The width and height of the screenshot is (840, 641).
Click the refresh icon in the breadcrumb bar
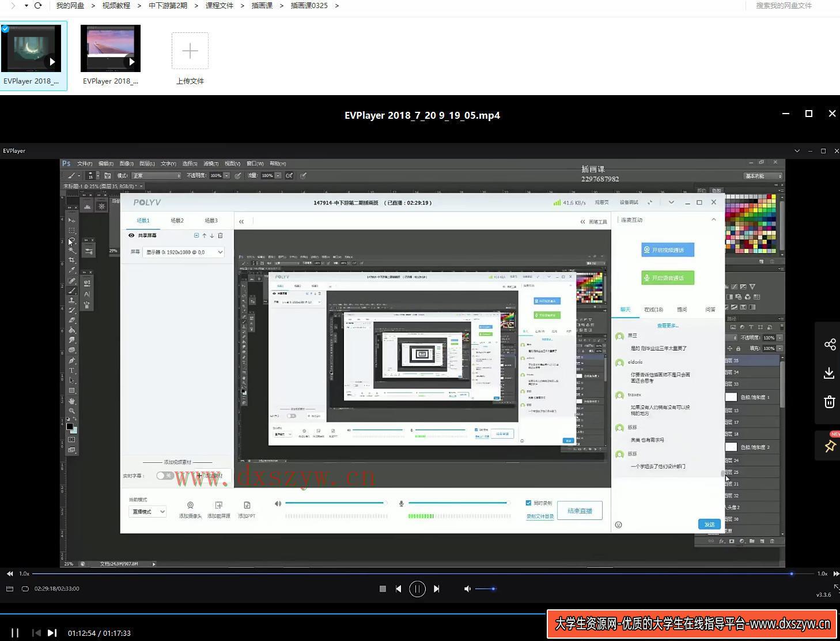click(38, 5)
